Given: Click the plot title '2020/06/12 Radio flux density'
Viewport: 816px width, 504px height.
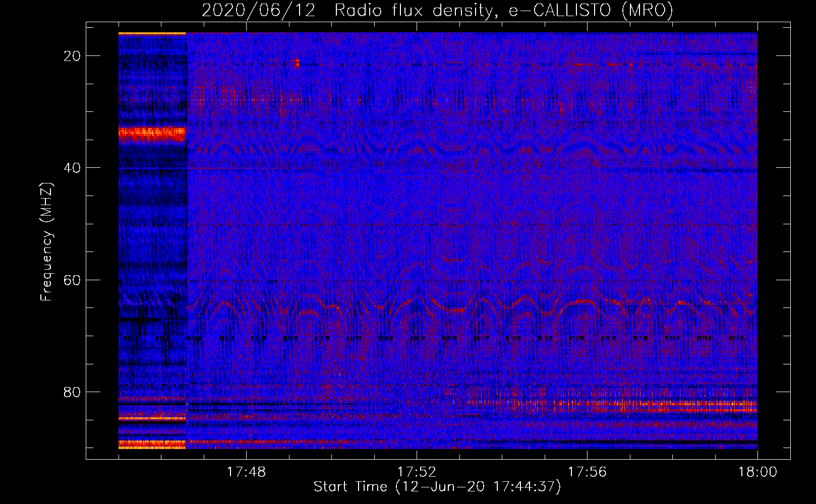Looking at the screenshot, I should [437, 10].
